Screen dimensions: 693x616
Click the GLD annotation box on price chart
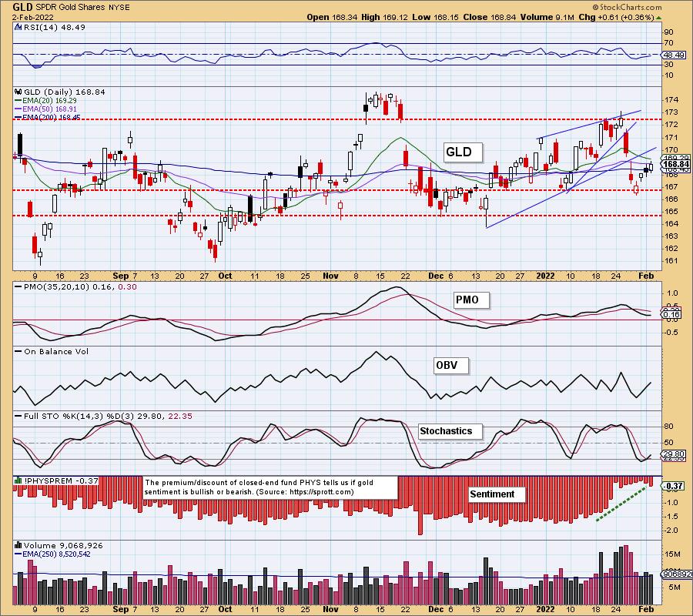(463, 152)
